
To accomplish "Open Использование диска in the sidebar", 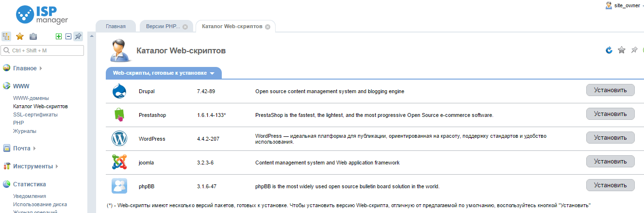I will (40, 204).
